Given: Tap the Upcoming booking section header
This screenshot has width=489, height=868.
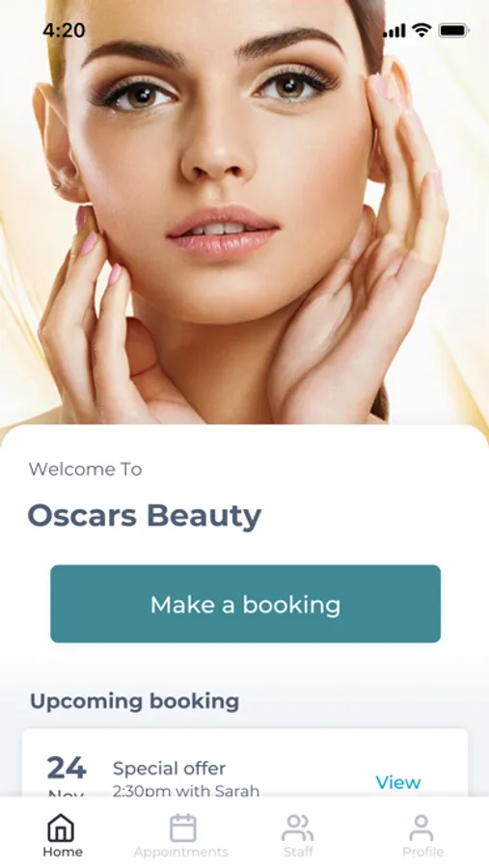Looking at the screenshot, I should (x=135, y=701).
